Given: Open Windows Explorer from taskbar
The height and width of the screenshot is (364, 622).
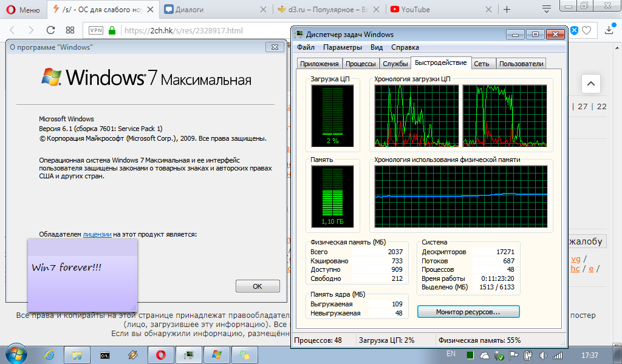Looking at the screenshot, I should click(77, 355).
